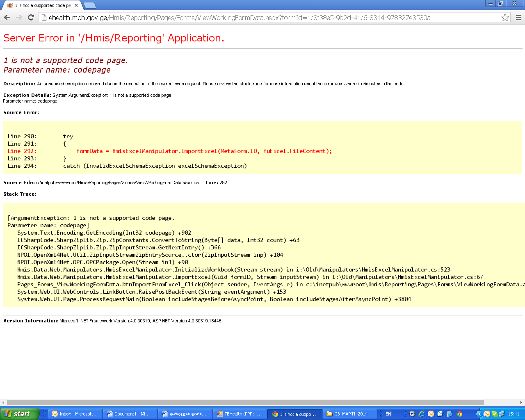
Task: Click Internet Explorer icon in taskbar tray
Action: pyautogui.click(x=421, y=414)
